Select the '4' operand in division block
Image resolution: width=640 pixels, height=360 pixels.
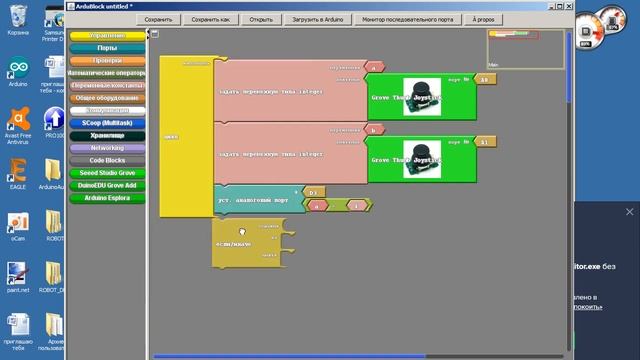click(x=356, y=206)
